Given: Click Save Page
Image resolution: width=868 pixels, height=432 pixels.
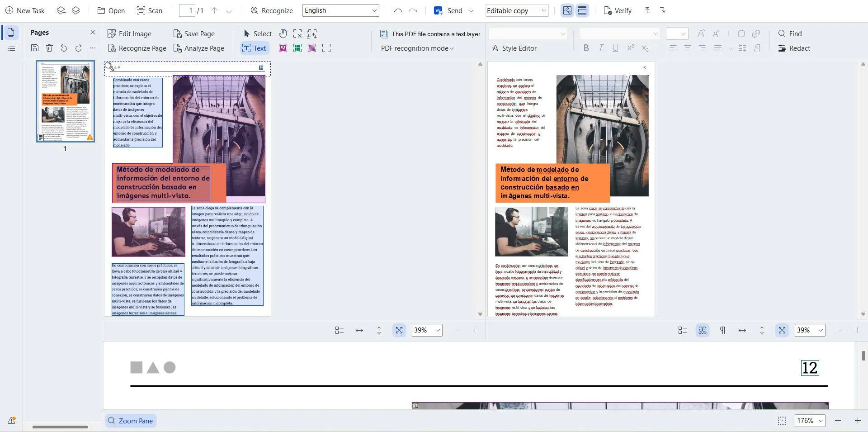Looking at the screenshot, I should (194, 33).
